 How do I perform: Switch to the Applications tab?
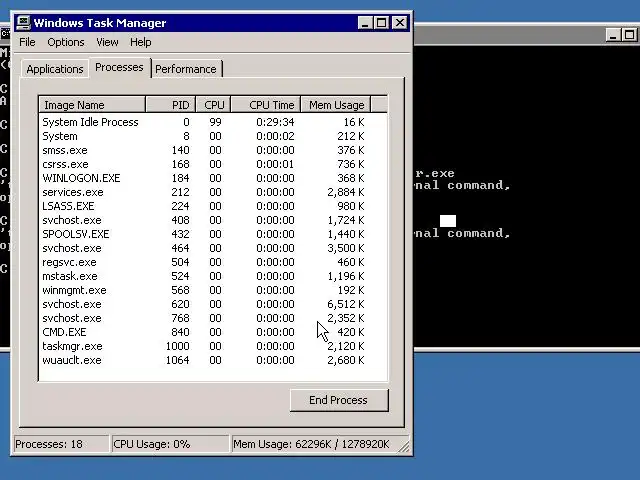pos(55,69)
